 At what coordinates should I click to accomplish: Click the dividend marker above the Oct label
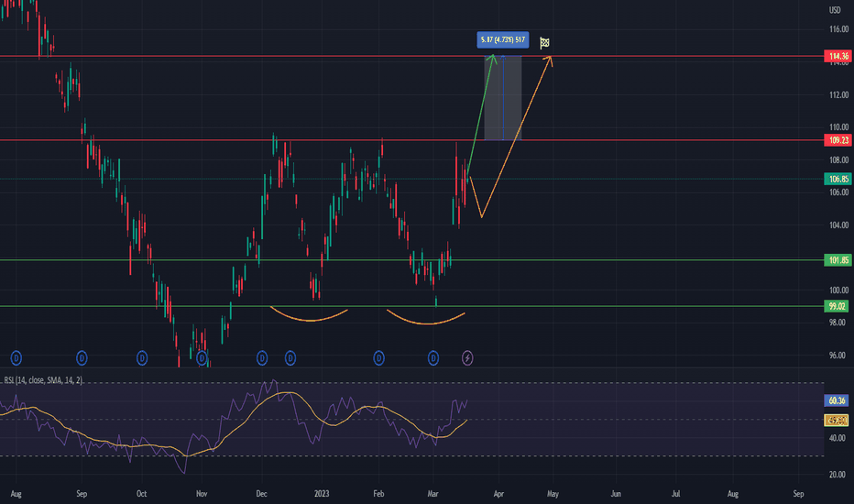click(142, 358)
